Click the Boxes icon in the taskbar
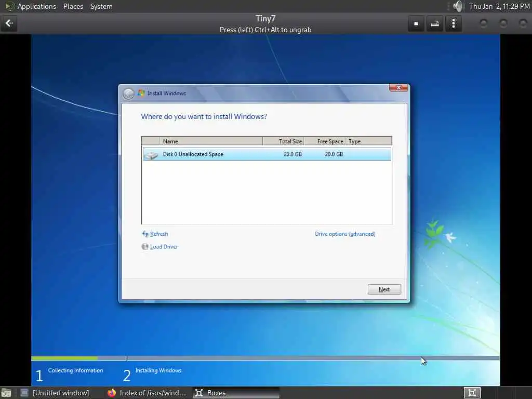The width and height of the screenshot is (532, 399). pos(199,393)
